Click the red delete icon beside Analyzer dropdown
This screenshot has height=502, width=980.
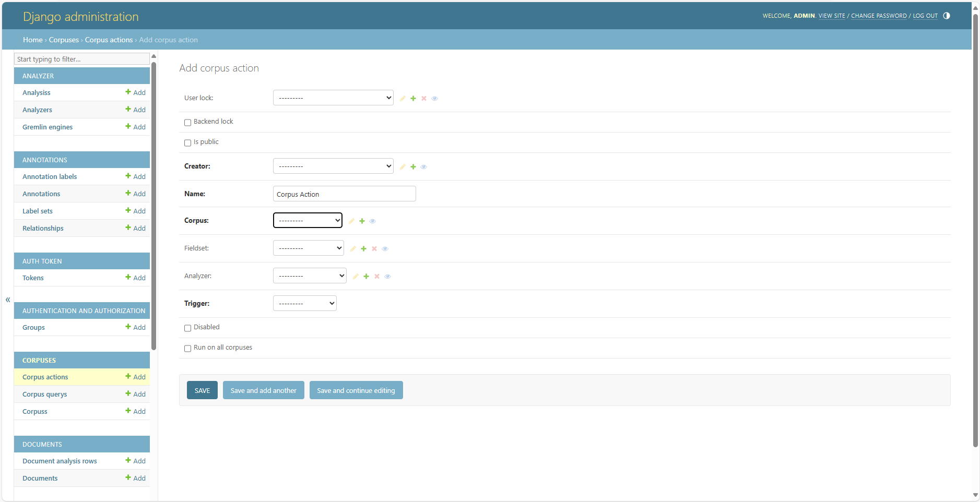pyautogui.click(x=377, y=276)
